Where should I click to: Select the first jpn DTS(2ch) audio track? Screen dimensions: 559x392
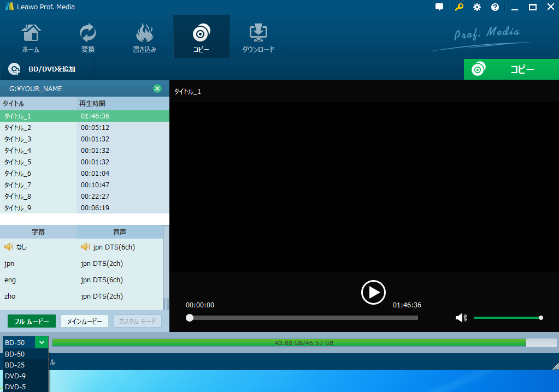pos(102,264)
